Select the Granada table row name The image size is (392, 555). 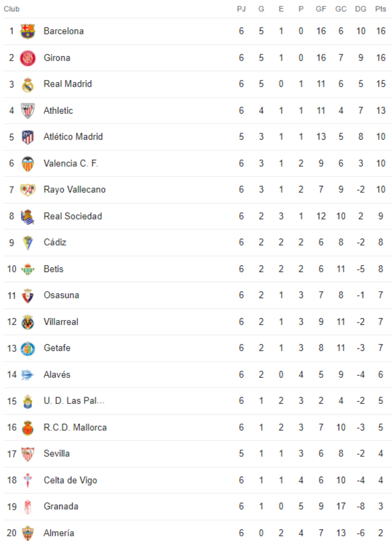[61, 506]
